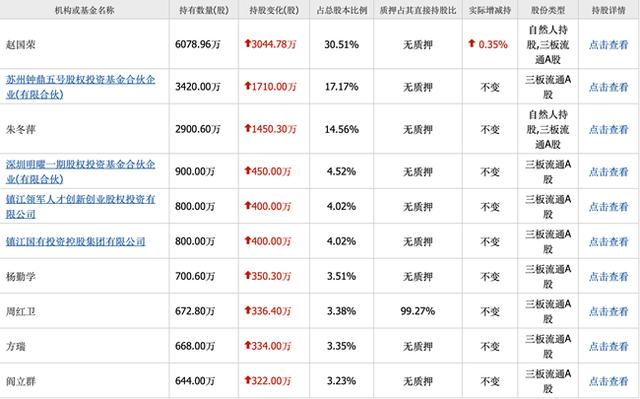Click share ratio 17.17%
This screenshot has height=399, width=640.
point(342,86)
